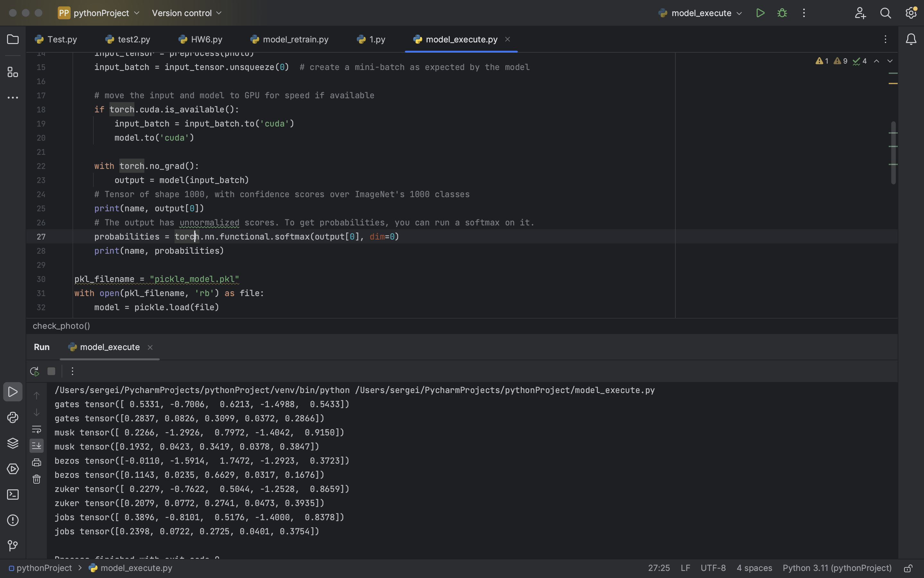924x578 pixels.
Task: Close the model_execute.py editor tab
Action: (x=508, y=39)
